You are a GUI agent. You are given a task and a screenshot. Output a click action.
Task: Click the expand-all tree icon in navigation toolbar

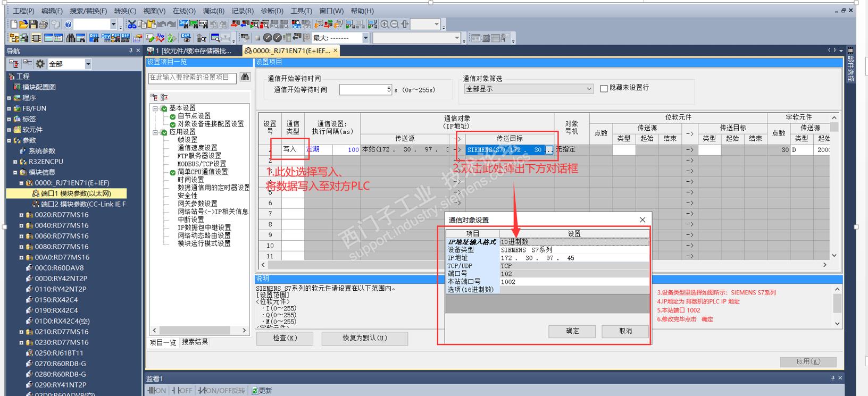(x=14, y=64)
